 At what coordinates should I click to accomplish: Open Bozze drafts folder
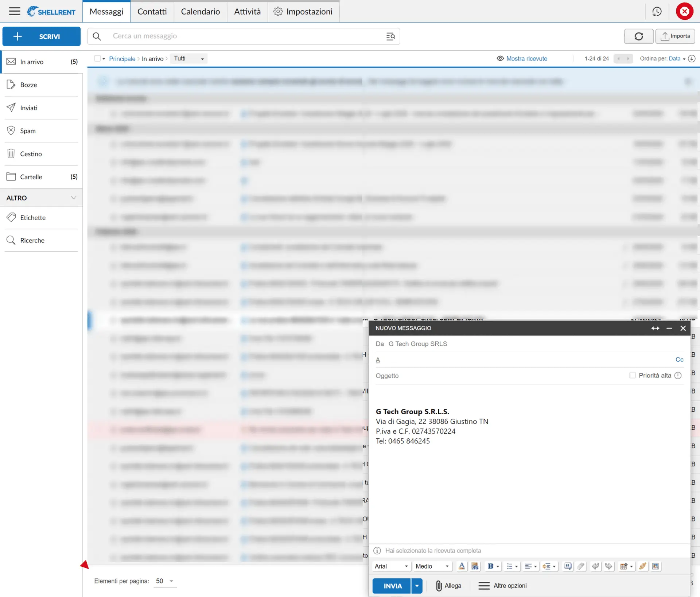click(x=42, y=85)
